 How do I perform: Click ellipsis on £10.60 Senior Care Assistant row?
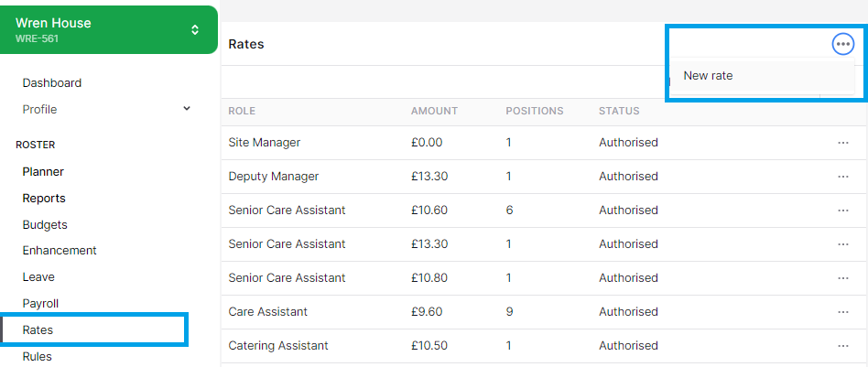click(x=842, y=210)
